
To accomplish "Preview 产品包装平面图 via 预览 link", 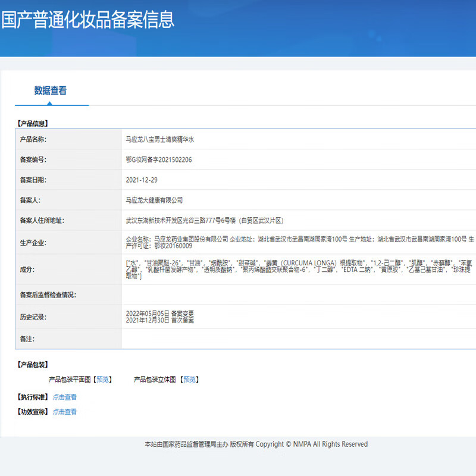I will point(102,380).
